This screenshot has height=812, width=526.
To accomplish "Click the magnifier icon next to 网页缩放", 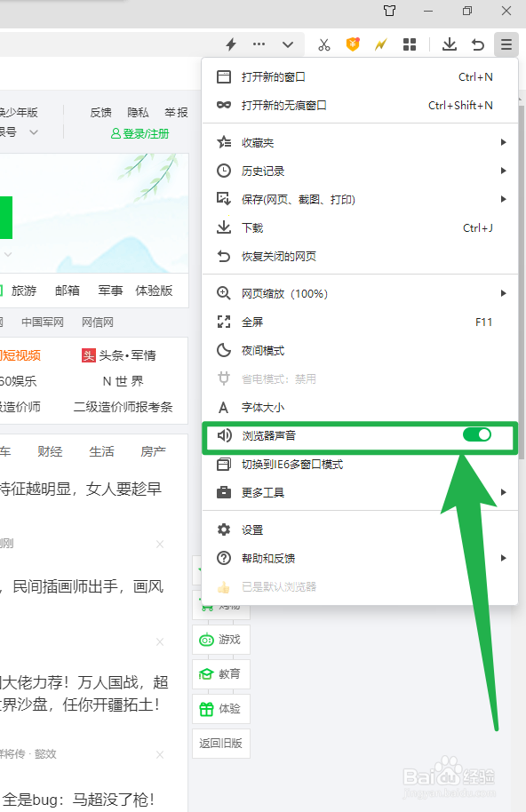I will tap(224, 294).
